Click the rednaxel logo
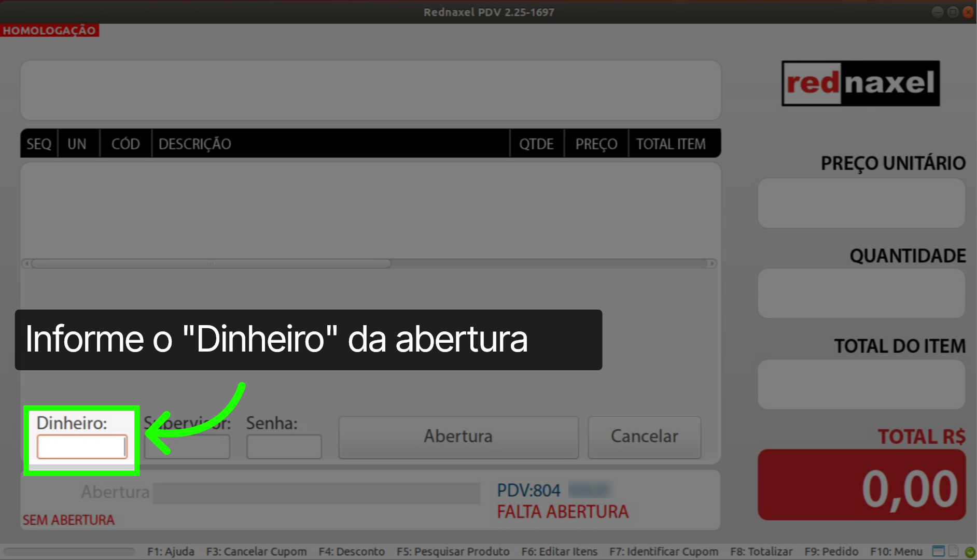Screen dimensions: 977x560 click(860, 84)
